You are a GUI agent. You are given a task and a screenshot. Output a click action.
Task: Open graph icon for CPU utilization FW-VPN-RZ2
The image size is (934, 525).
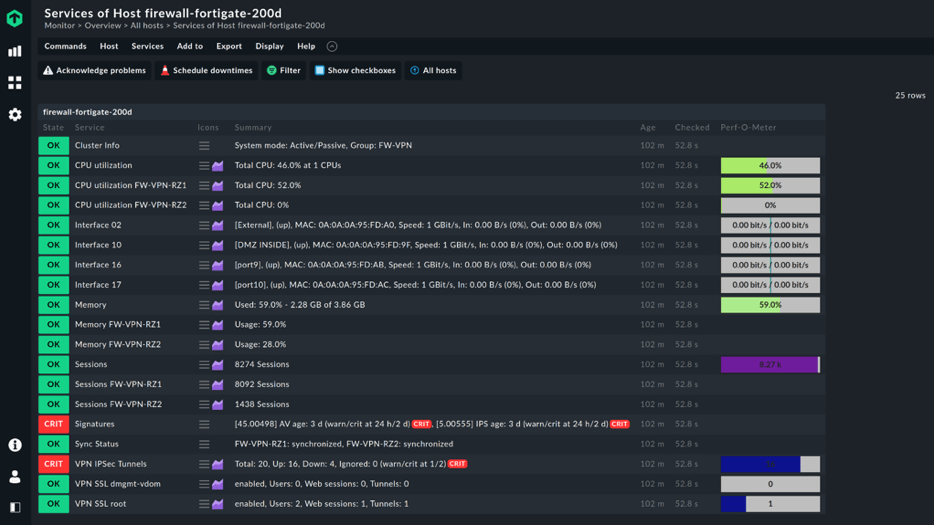pyautogui.click(x=218, y=206)
